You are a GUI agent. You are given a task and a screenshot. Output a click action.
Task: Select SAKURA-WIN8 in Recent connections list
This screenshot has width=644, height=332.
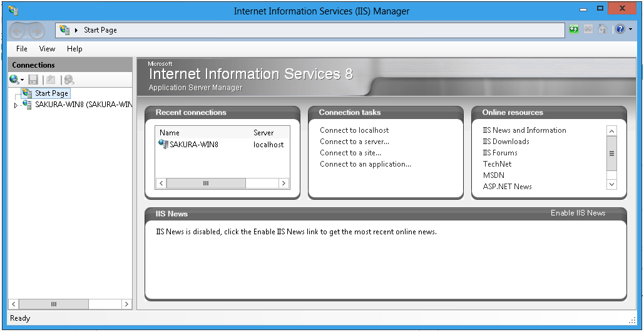tap(194, 145)
